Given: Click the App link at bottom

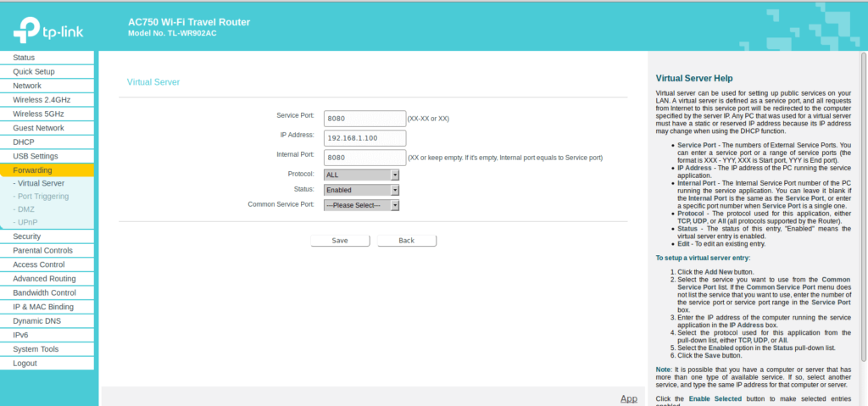Looking at the screenshot, I should click(x=628, y=398).
